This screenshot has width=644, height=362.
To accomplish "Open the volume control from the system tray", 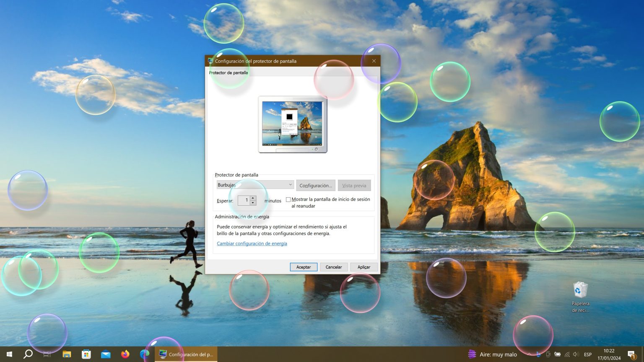I will coord(576,354).
